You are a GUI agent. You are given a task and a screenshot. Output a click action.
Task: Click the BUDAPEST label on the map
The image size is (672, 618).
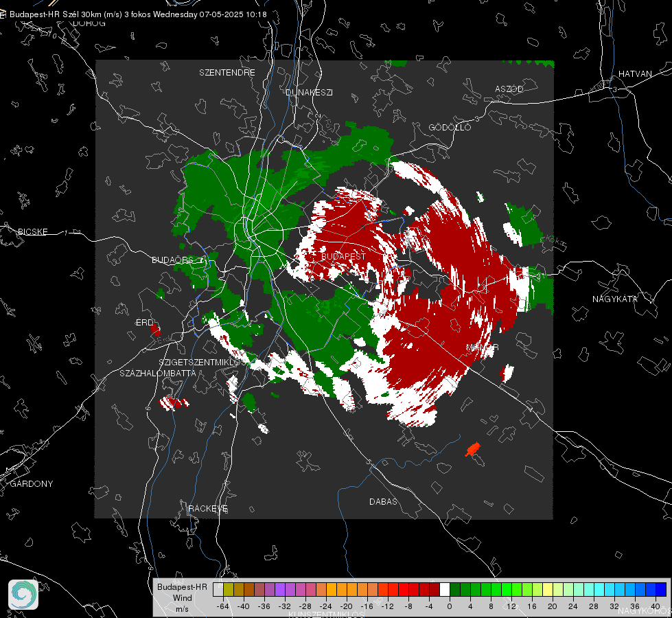(x=343, y=256)
